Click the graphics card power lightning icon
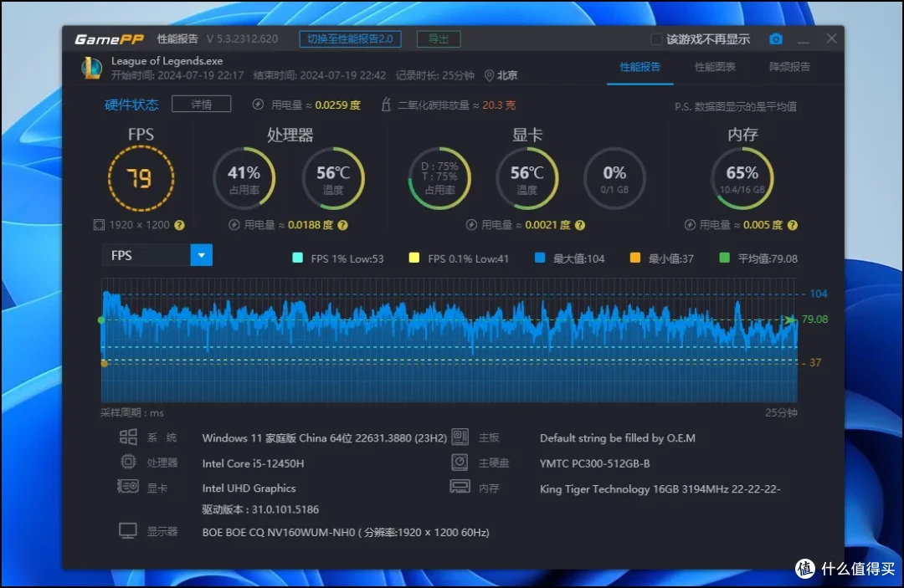The height and width of the screenshot is (588, 904). 471,225
